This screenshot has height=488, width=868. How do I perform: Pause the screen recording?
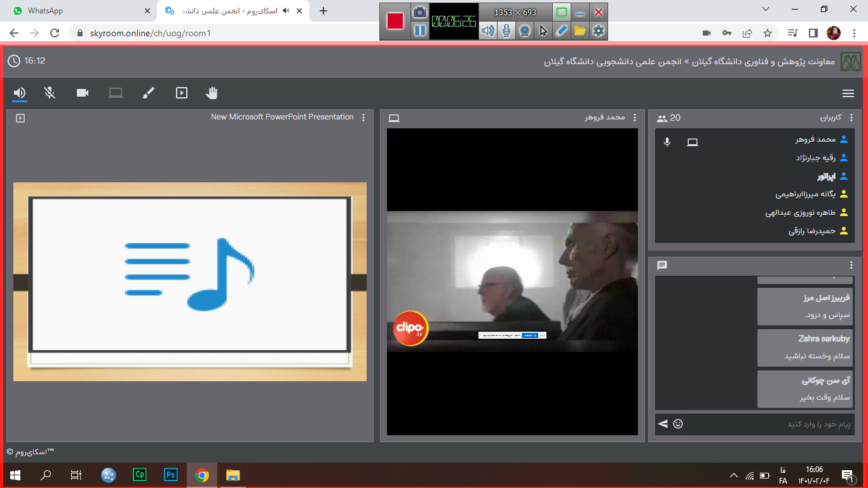tap(419, 30)
